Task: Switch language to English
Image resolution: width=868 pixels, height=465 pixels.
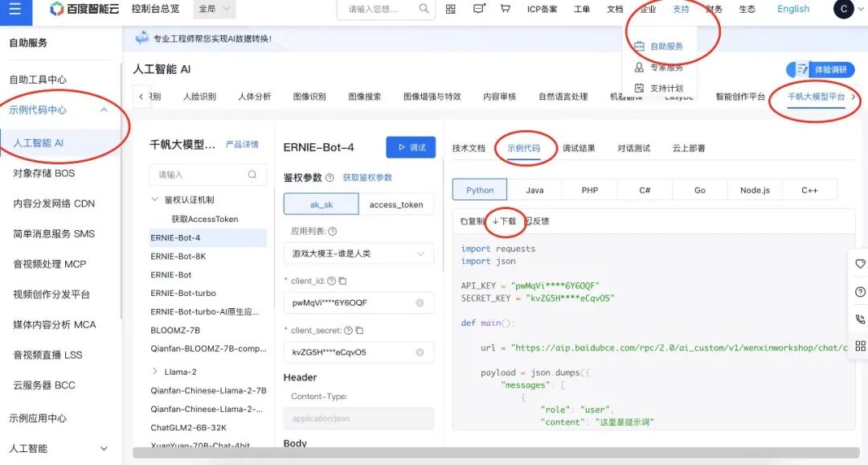Action: pos(792,9)
